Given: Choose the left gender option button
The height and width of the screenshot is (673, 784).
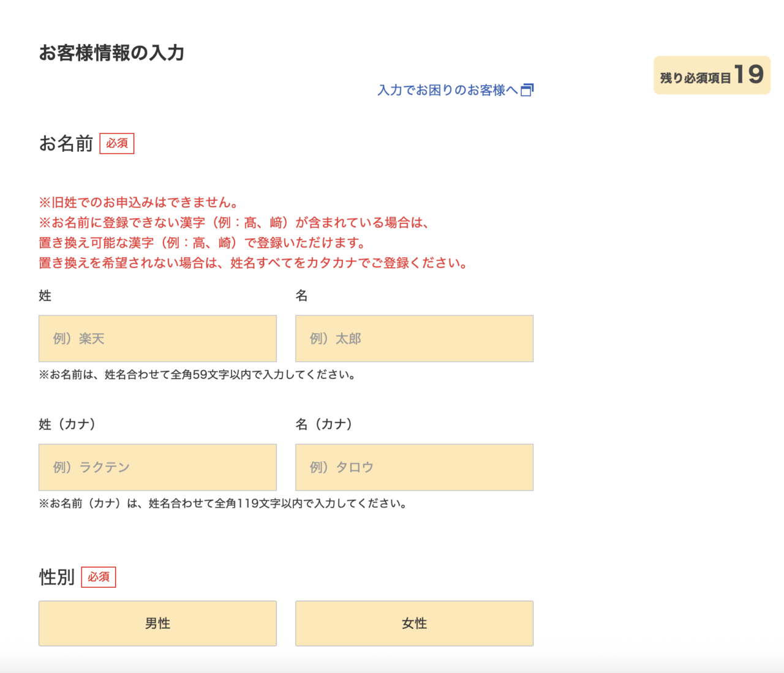Looking at the screenshot, I should click(x=157, y=623).
